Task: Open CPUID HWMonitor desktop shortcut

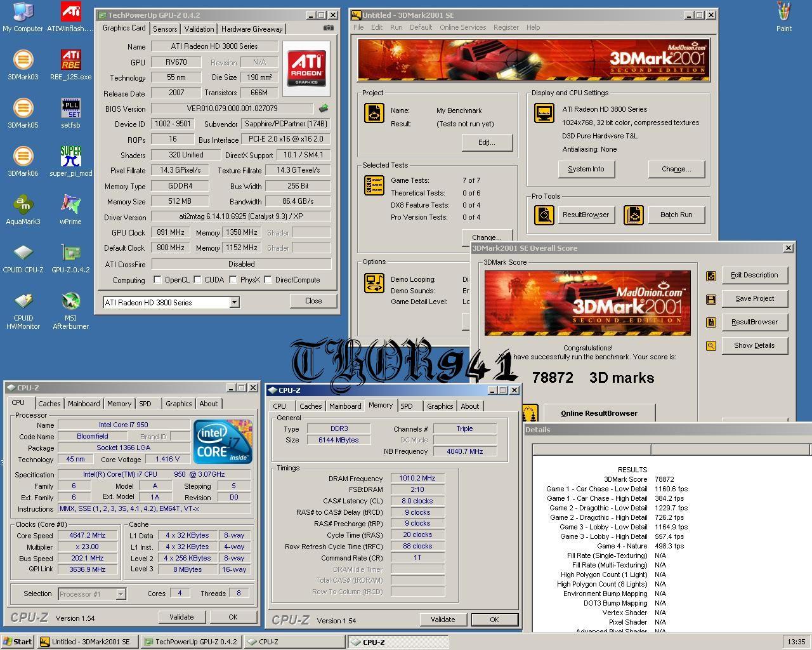Action: [23, 311]
